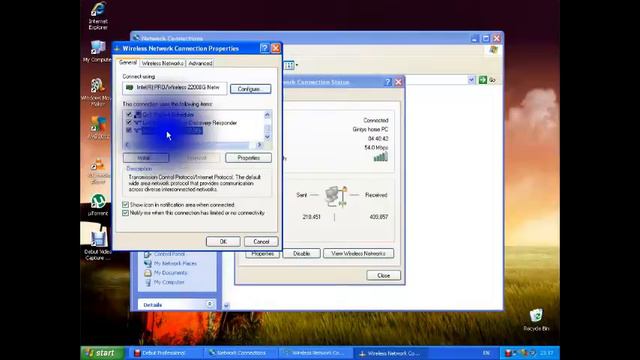
Task: Click the Ginty's home PC network name
Action: click(x=370, y=129)
